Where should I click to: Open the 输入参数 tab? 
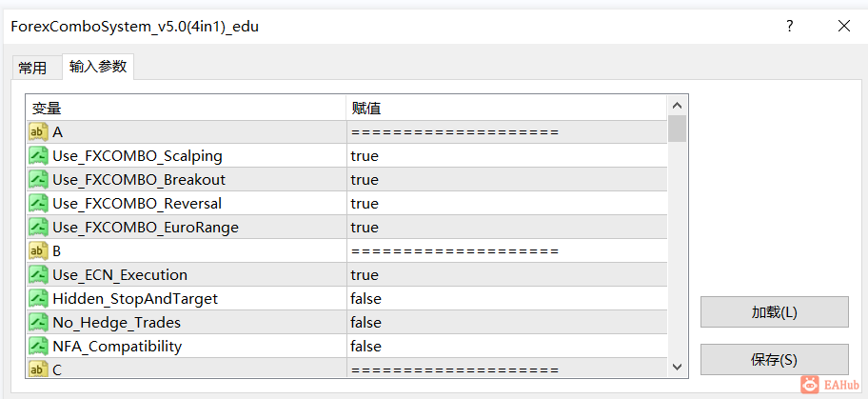point(98,67)
